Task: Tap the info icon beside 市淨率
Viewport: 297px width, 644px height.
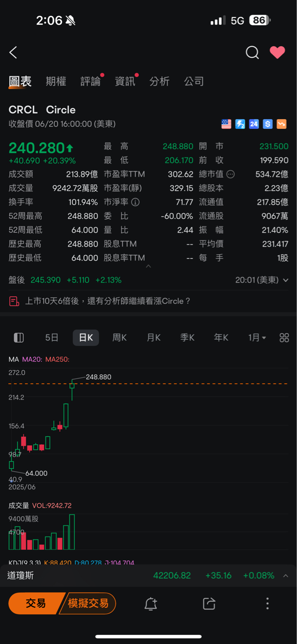Action: coord(135,202)
